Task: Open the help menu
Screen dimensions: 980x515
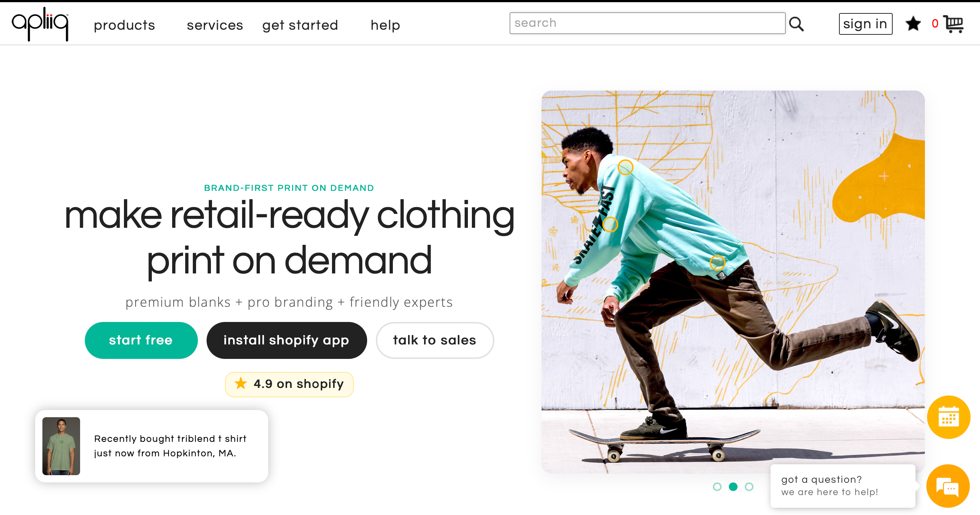Action: (385, 25)
